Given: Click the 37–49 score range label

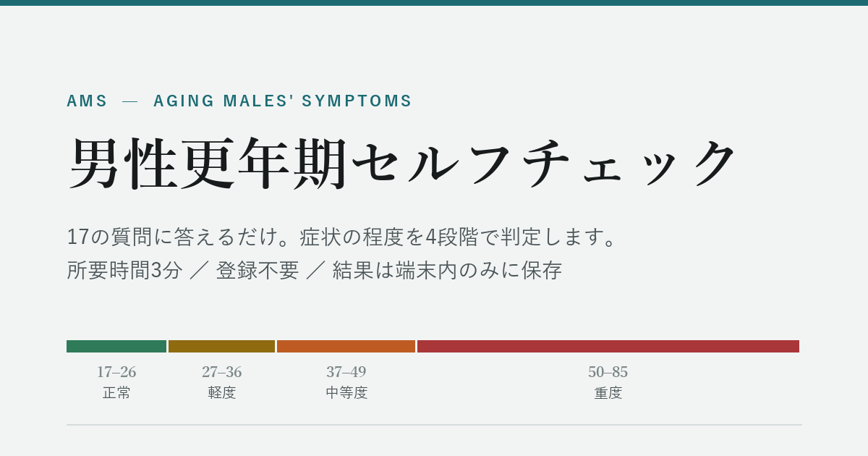Looking at the screenshot, I should 346,372.
